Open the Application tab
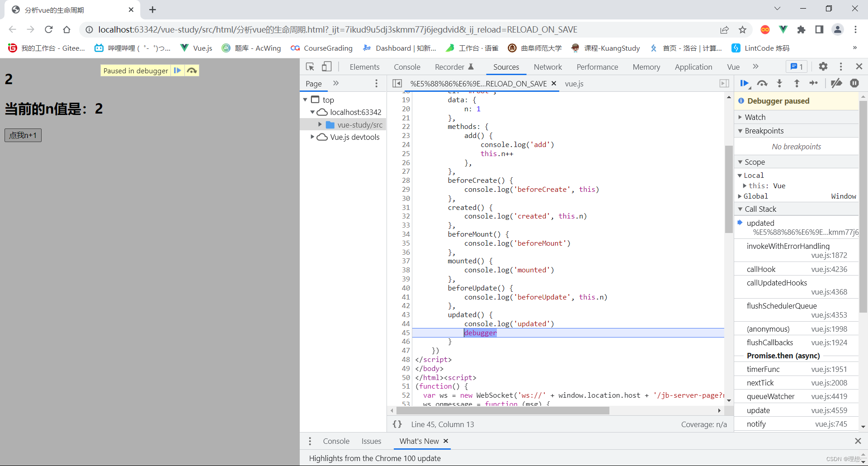This screenshot has width=868, height=466. click(x=693, y=67)
